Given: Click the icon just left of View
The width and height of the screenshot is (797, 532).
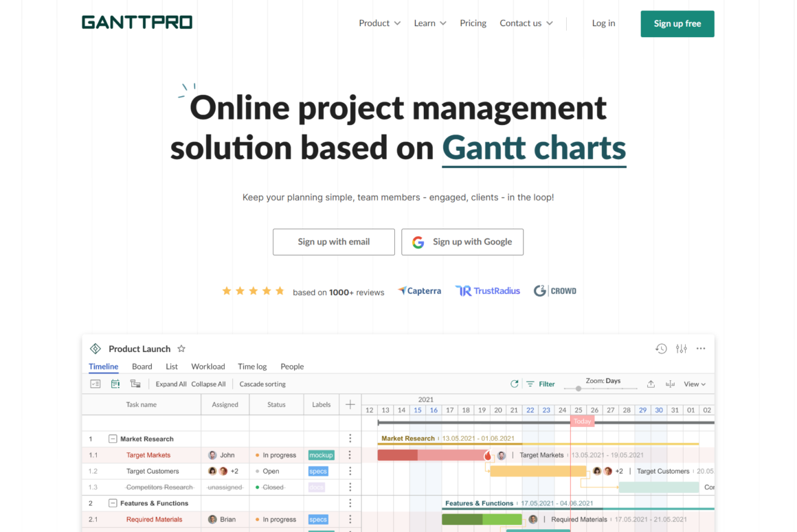Looking at the screenshot, I should coord(671,384).
